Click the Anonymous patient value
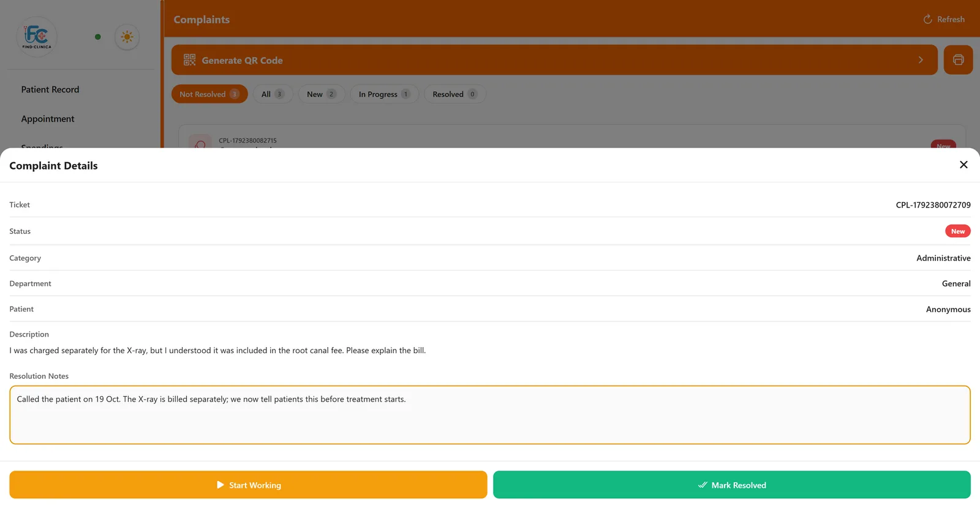The height and width of the screenshot is (508, 980). 948,310
